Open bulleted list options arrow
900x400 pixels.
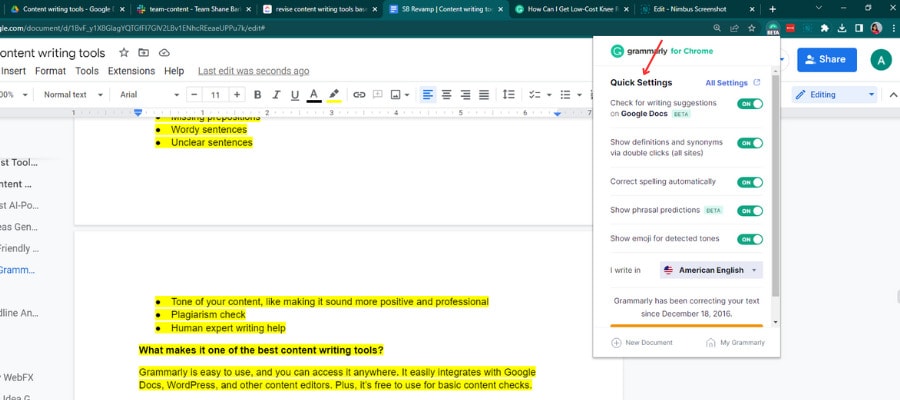click(579, 95)
